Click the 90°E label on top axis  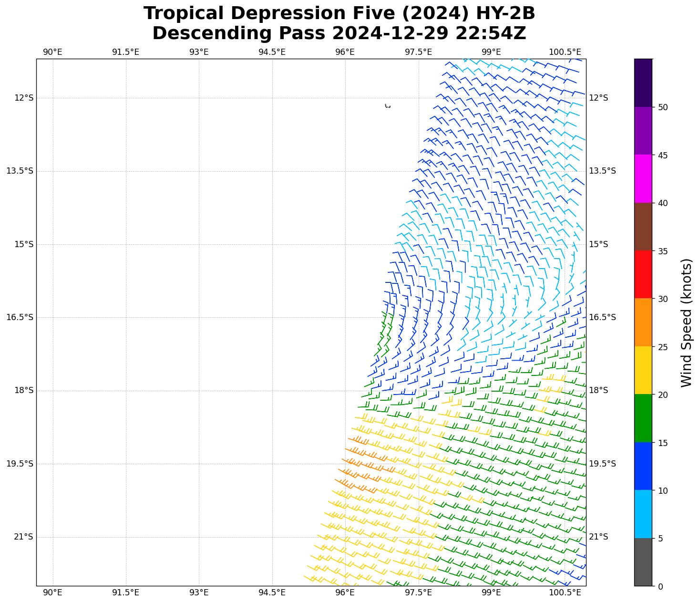coord(52,52)
